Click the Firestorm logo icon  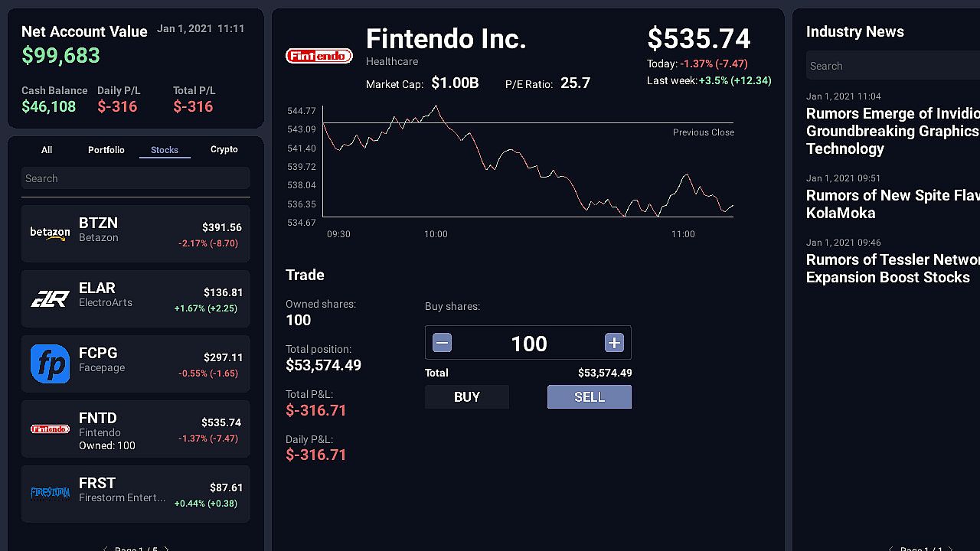[50, 493]
